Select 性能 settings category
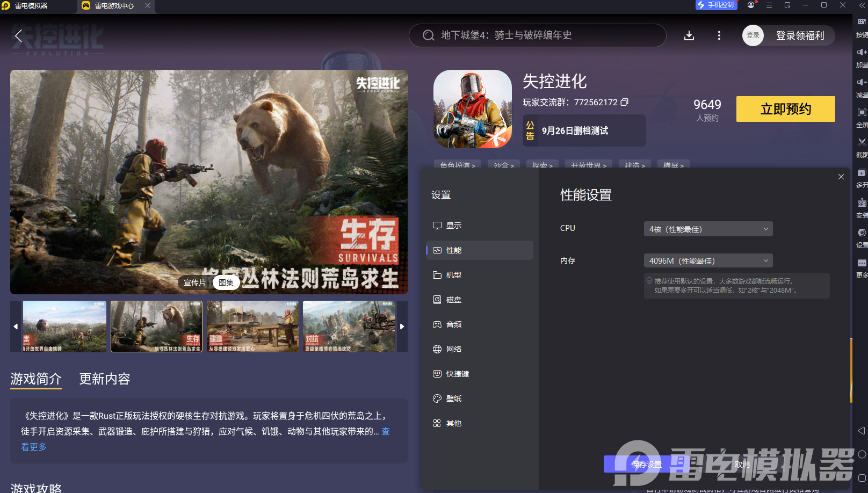The width and height of the screenshot is (868, 493). 480,250
